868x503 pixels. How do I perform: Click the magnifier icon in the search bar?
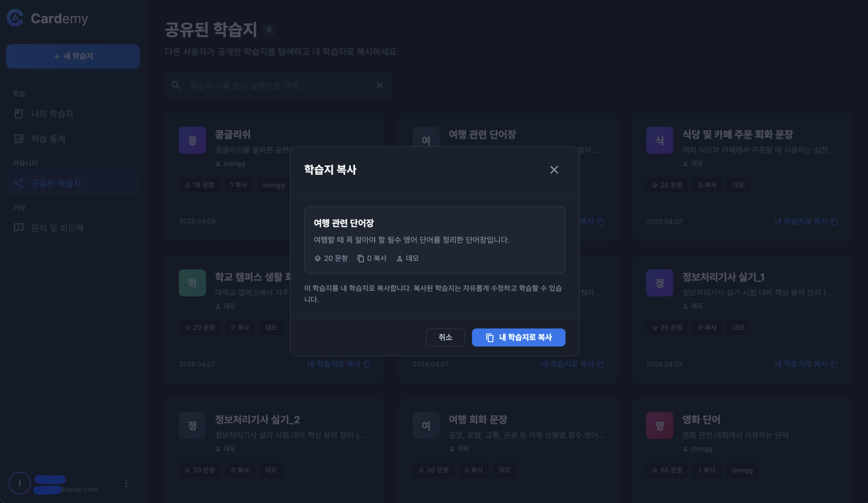(x=176, y=85)
